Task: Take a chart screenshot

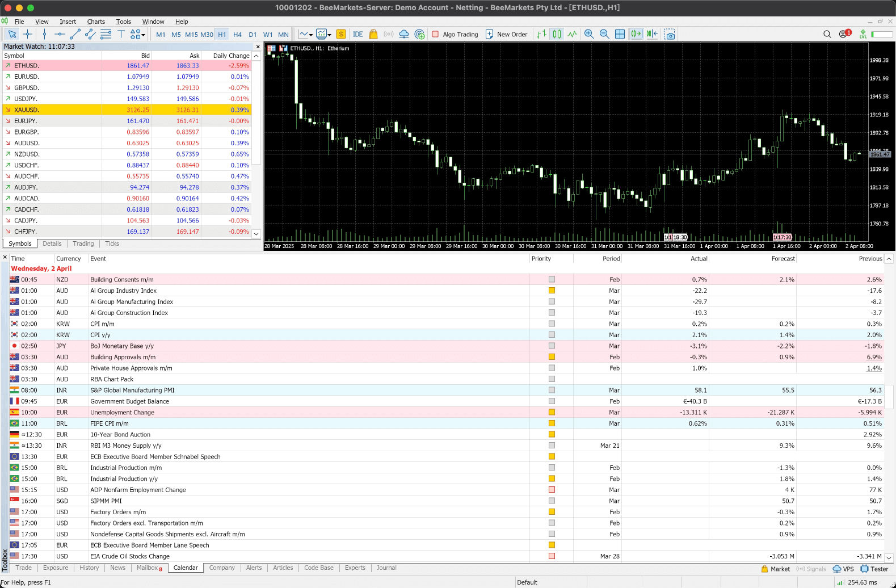Action: pyautogui.click(x=670, y=34)
